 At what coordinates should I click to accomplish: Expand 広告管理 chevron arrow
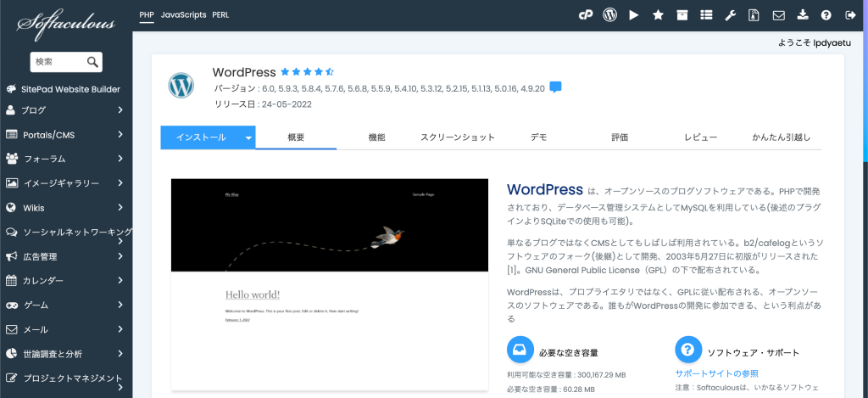[x=120, y=256]
